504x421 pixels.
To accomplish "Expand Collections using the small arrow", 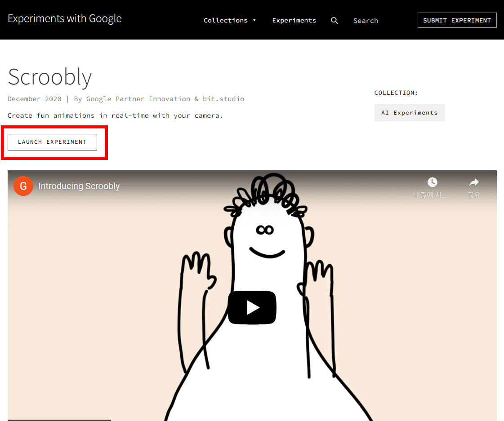I will pyautogui.click(x=254, y=20).
